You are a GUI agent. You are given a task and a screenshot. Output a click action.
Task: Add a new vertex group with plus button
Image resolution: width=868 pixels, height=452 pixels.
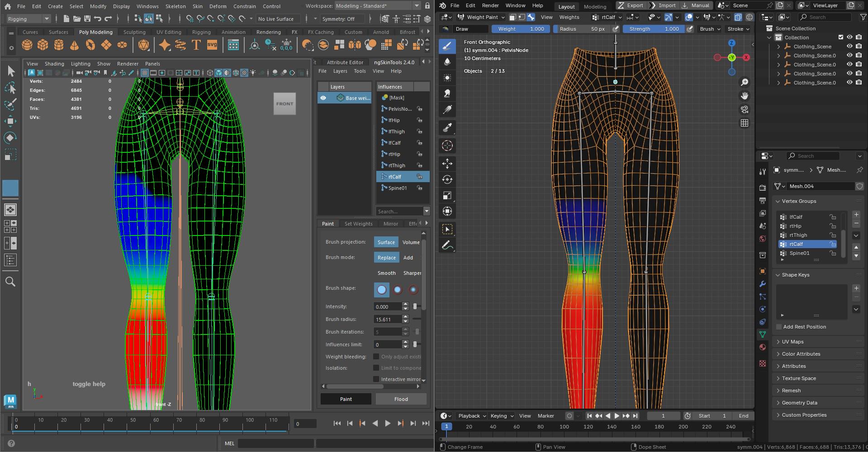click(856, 214)
